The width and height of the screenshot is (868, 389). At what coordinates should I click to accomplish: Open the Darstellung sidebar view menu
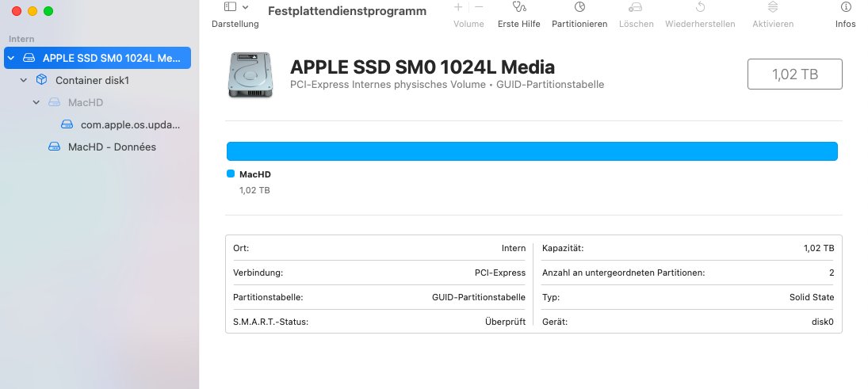pos(245,7)
